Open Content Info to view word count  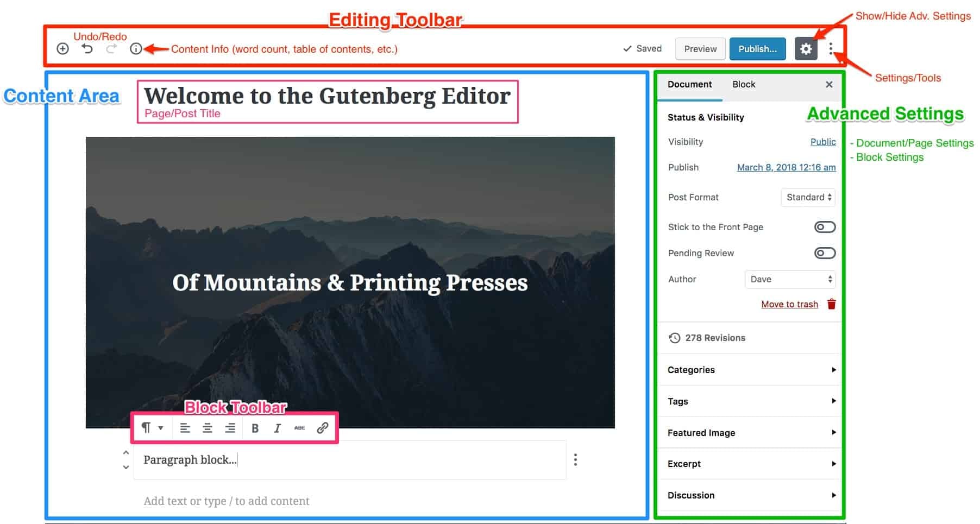(136, 48)
